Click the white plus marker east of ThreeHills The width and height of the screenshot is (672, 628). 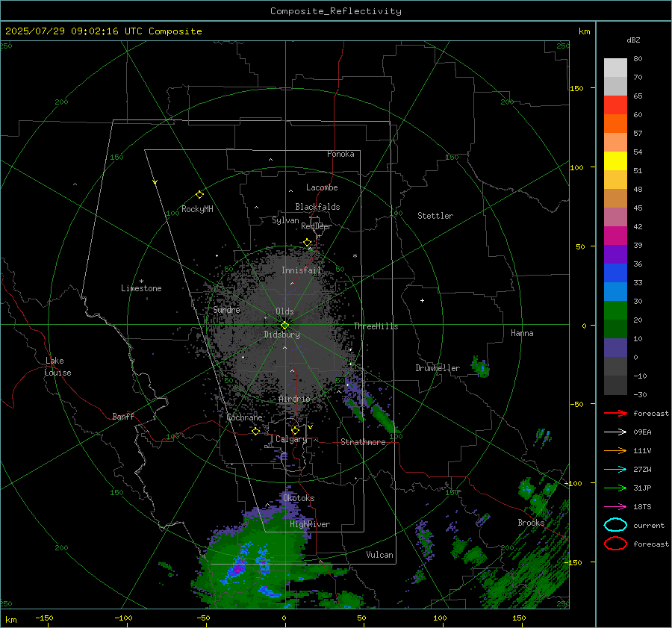point(422,300)
